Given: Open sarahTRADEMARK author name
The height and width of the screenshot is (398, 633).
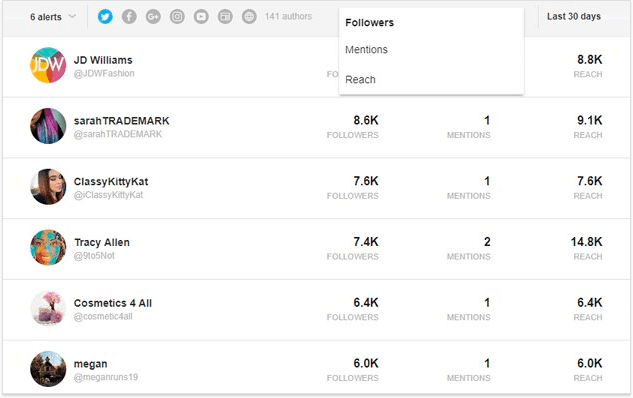Looking at the screenshot, I should click(x=122, y=121).
